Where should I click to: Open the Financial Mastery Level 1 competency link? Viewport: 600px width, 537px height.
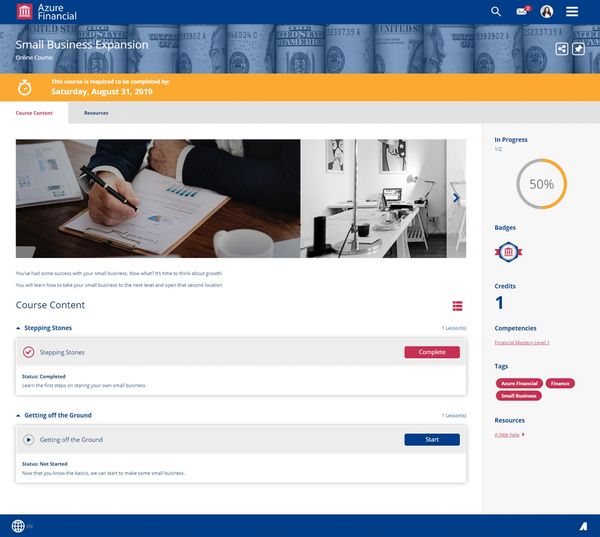tap(522, 343)
